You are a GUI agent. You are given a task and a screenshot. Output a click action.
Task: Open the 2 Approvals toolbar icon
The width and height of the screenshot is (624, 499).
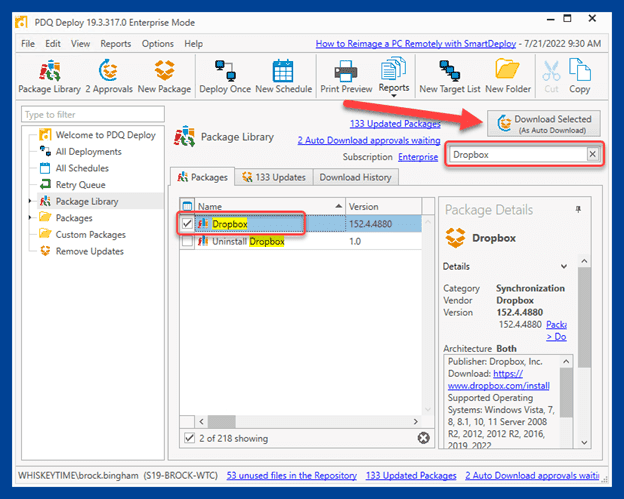coord(109,77)
